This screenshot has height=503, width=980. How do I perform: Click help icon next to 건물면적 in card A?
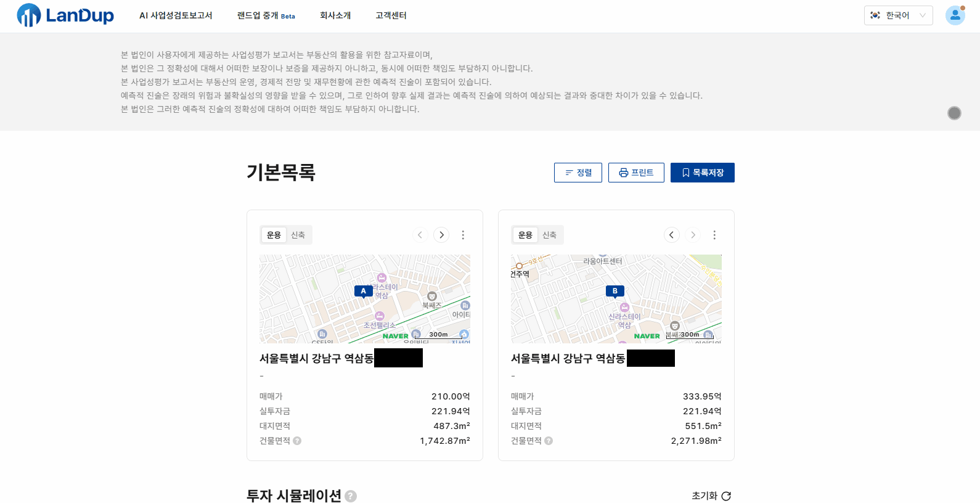297,441
